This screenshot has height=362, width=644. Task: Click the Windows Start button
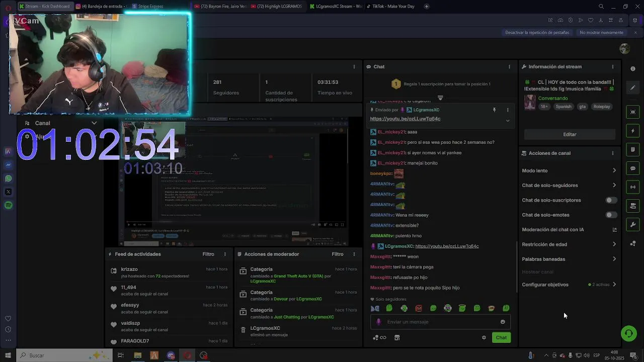point(8,355)
